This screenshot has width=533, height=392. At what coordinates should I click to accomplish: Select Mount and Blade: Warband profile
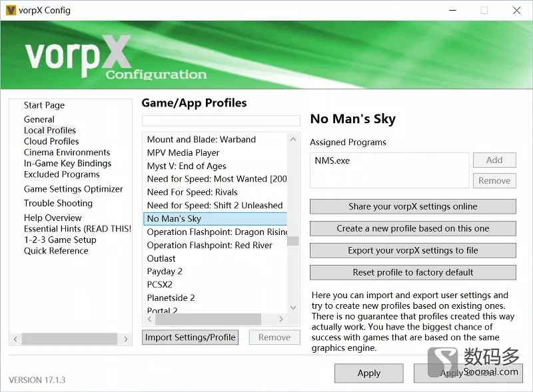click(x=215, y=139)
